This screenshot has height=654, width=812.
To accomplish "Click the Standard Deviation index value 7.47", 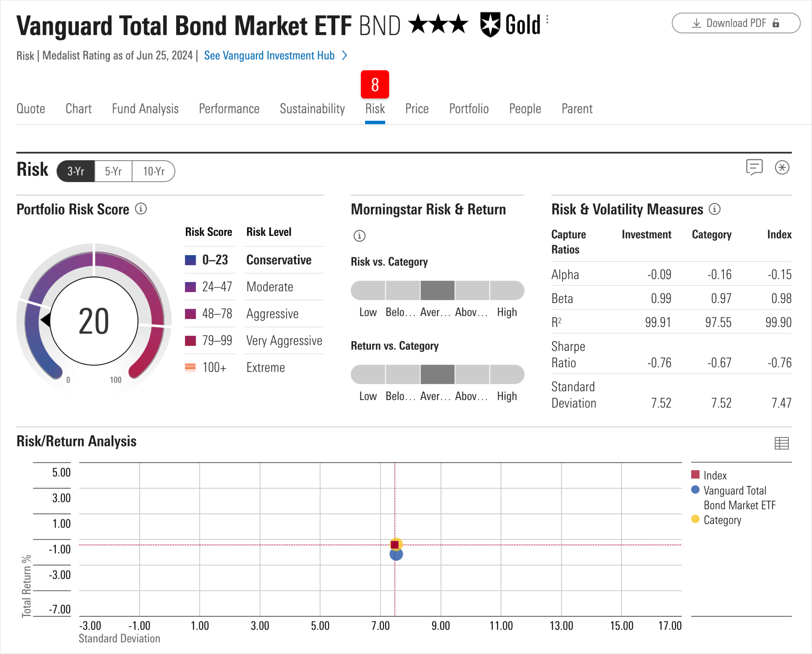I will tap(782, 403).
